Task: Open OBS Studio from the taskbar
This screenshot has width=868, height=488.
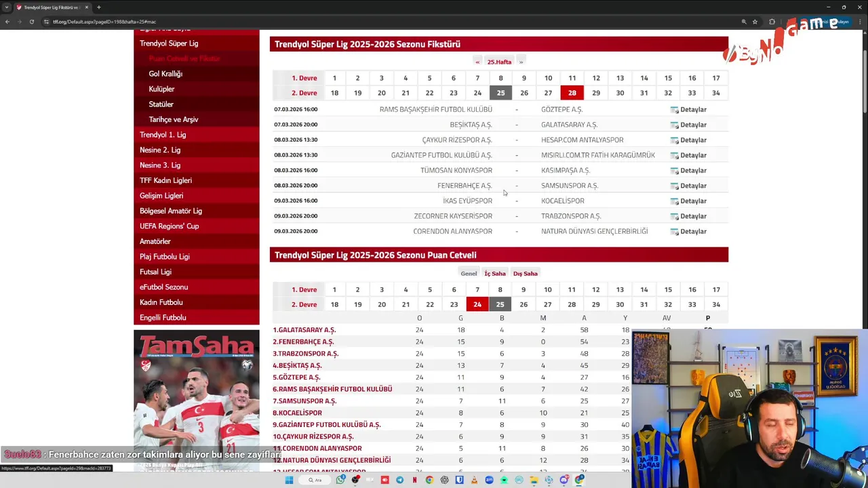Action: 355,480
